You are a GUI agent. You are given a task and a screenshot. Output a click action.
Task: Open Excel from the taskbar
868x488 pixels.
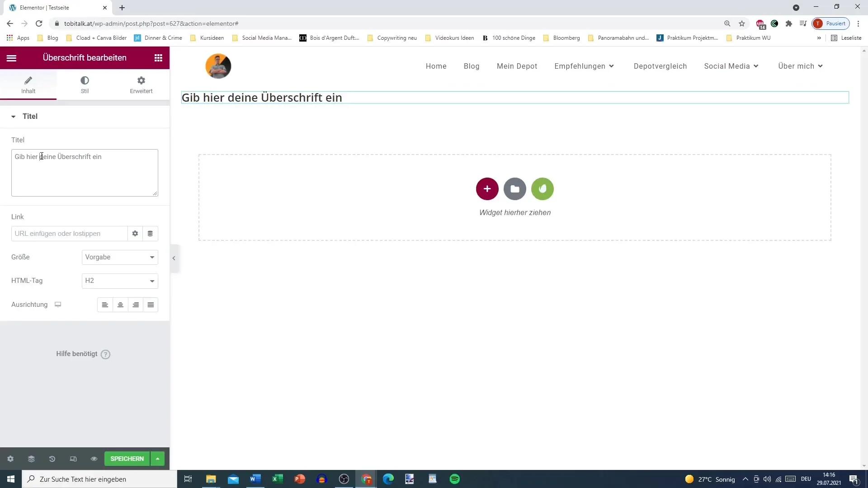[278, 479]
